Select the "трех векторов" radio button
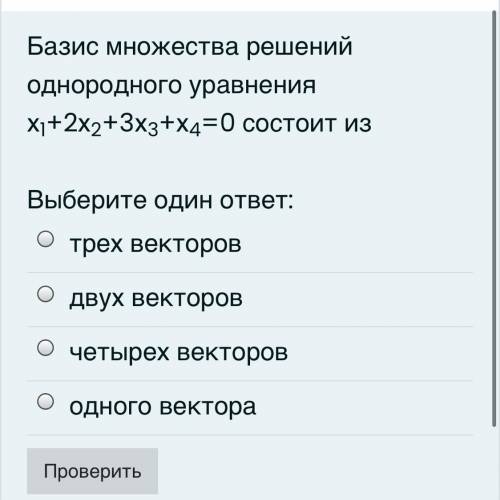The image size is (500, 500). pyautogui.click(x=45, y=239)
